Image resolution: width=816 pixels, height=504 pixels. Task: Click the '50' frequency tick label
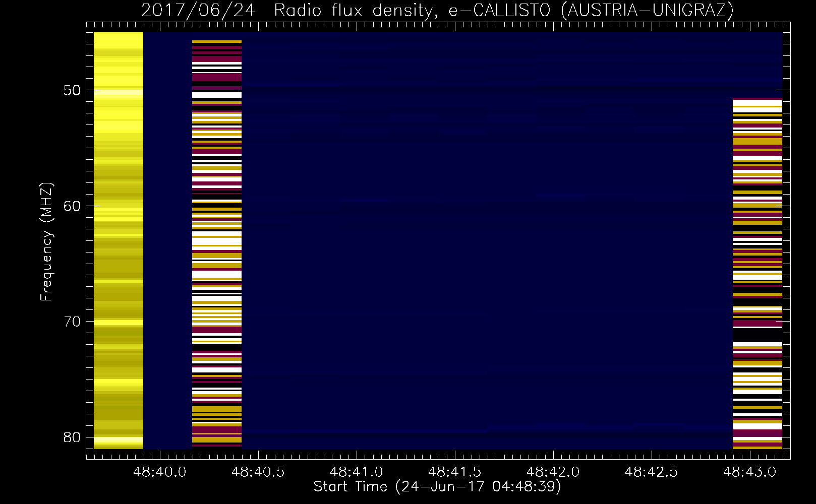pyautogui.click(x=72, y=90)
